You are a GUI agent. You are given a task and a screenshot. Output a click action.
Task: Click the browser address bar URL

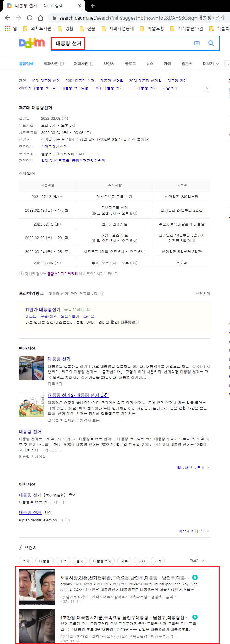pyautogui.click(x=142, y=18)
